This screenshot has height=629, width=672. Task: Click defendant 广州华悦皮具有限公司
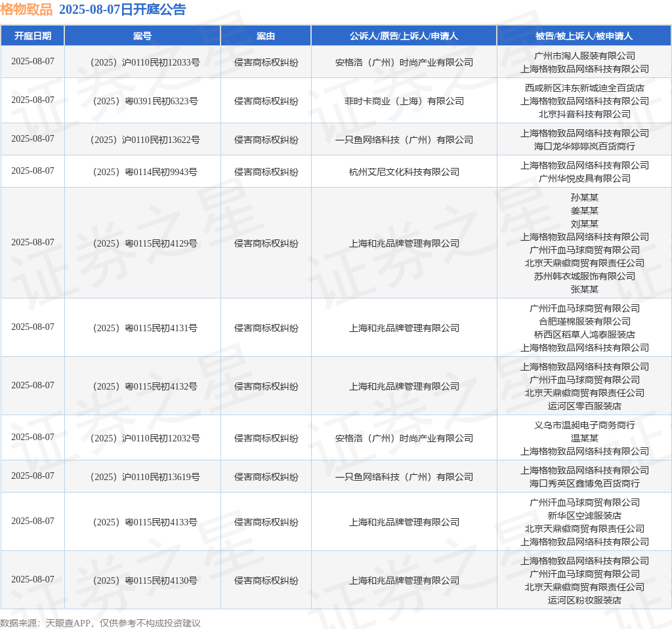[x=585, y=178]
